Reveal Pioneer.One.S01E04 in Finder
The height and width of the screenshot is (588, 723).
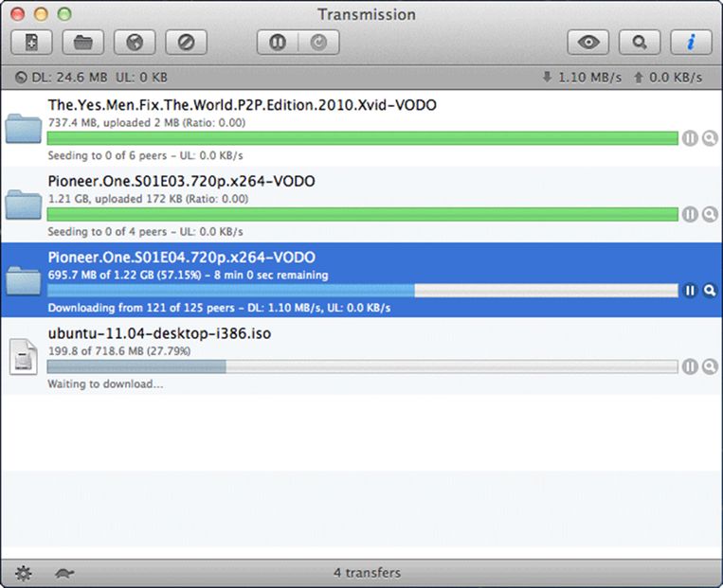(710, 291)
